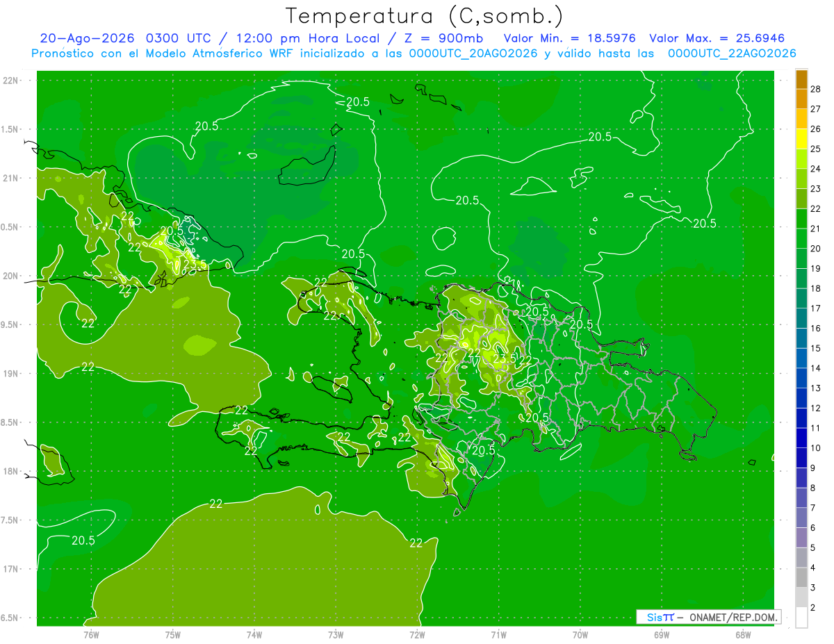
Task: Click the white legend swatch below value 2
Action: [x=801, y=618]
